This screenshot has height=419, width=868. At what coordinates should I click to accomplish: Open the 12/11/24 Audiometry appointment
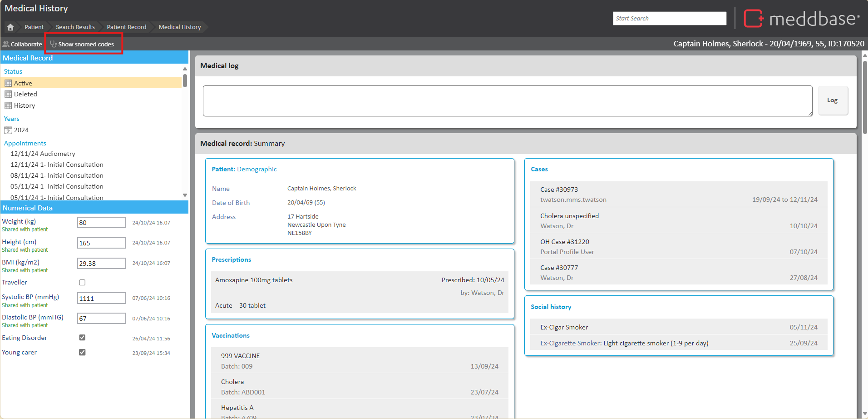(x=43, y=154)
